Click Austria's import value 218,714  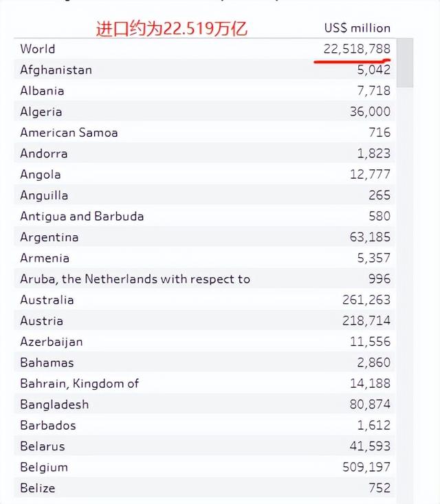tap(366, 321)
